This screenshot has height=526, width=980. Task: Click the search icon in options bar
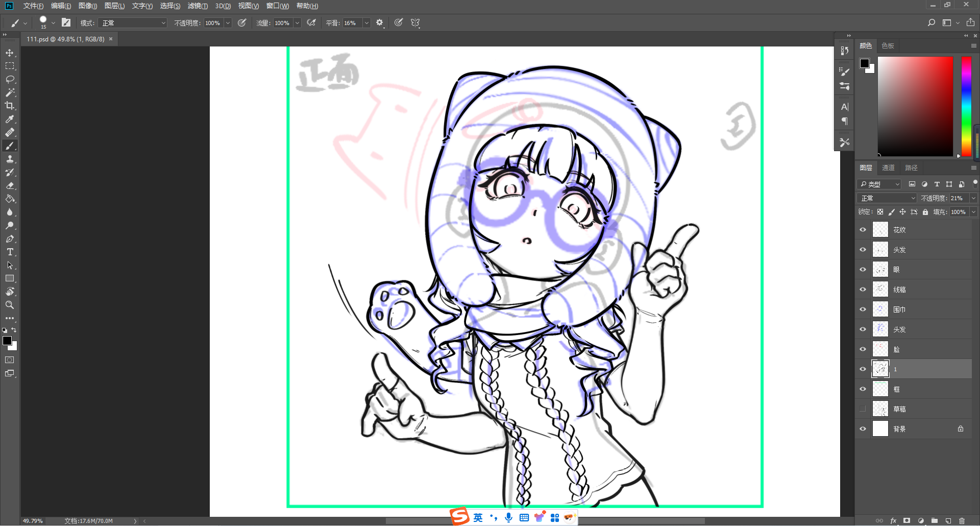(x=932, y=22)
